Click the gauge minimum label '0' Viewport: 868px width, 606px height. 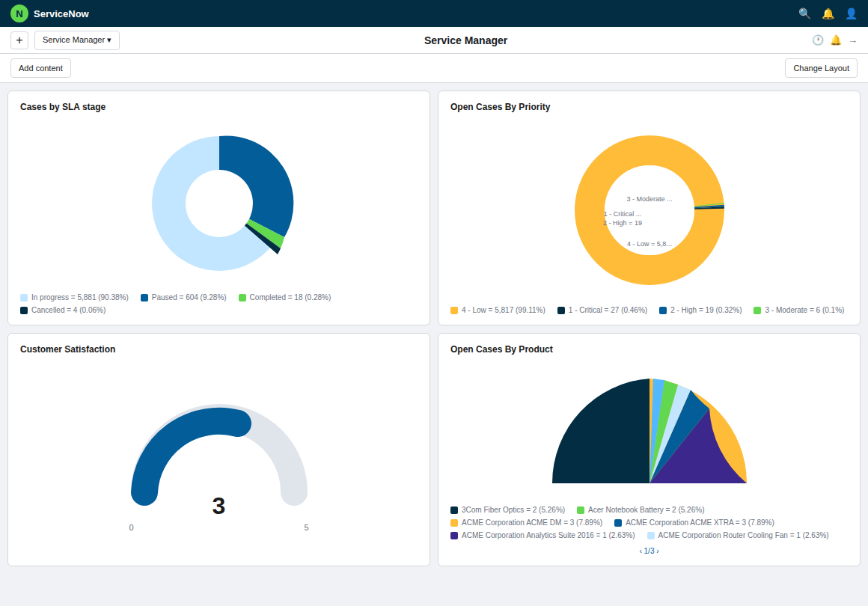[131, 527]
